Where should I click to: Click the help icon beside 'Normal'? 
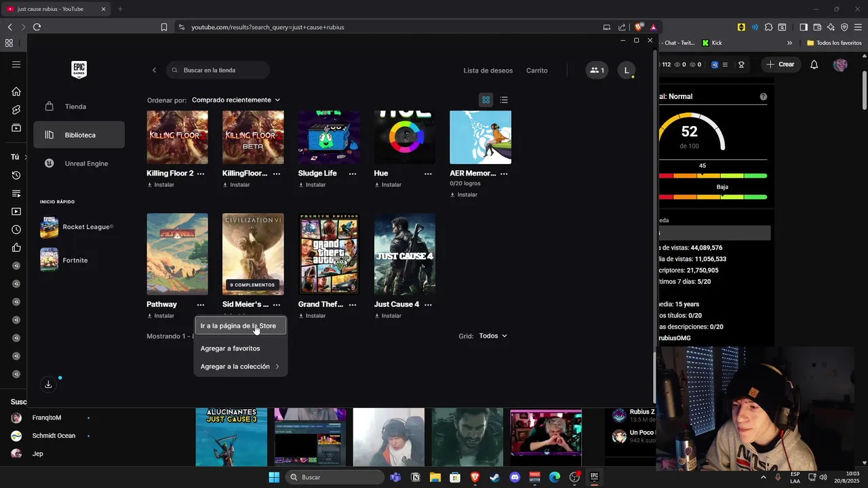coord(763,97)
